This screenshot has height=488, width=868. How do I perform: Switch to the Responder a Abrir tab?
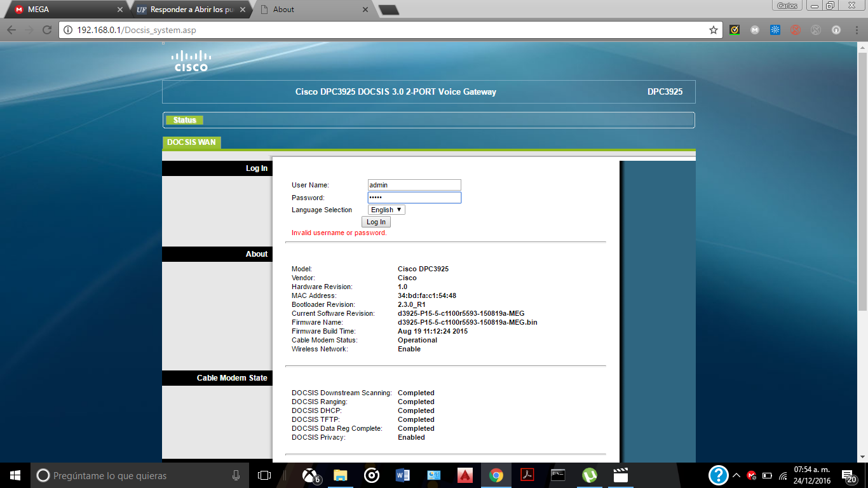[191, 10]
